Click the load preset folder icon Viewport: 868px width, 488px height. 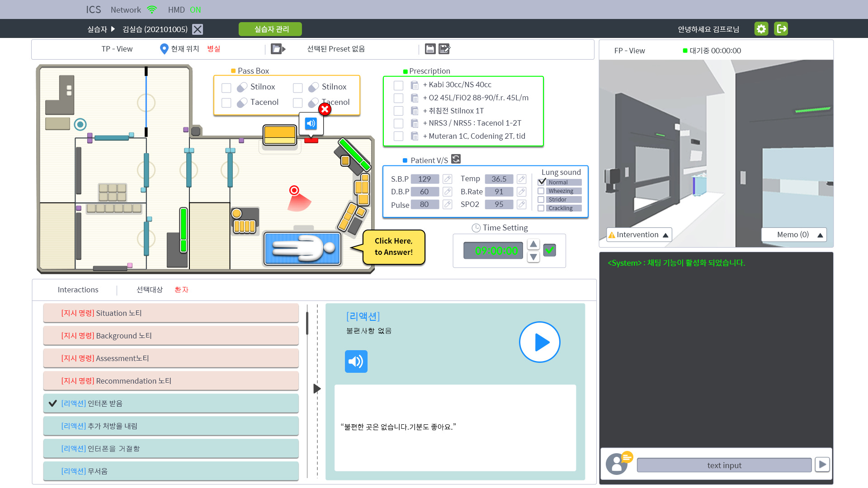click(x=277, y=49)
